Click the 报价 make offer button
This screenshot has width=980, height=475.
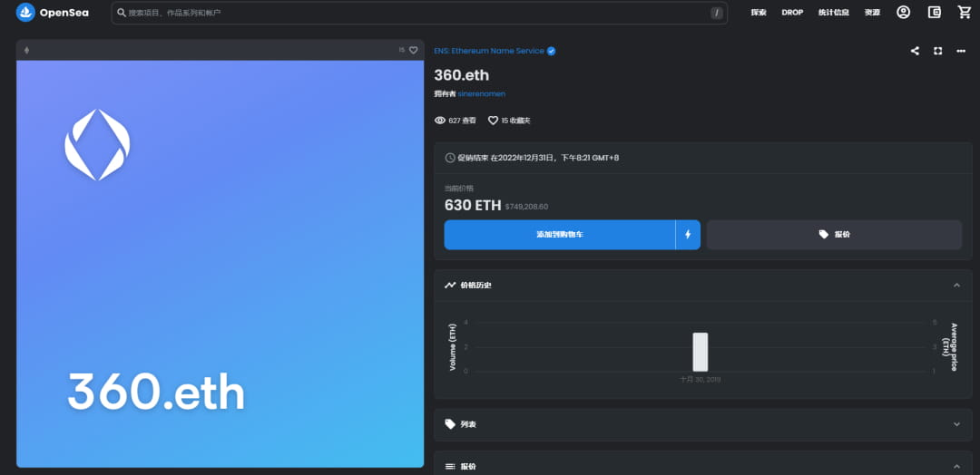pyautogui.click(x=835, y=235)
